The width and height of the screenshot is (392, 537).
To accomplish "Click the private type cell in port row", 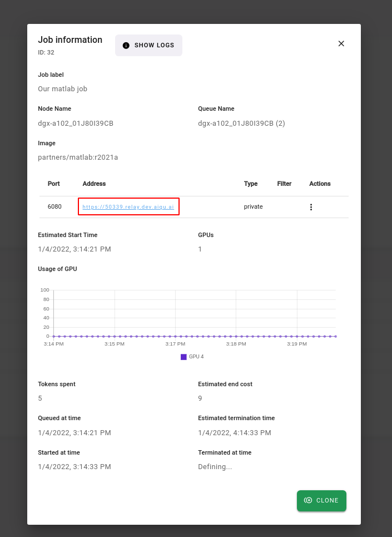I will coord(253,207).
